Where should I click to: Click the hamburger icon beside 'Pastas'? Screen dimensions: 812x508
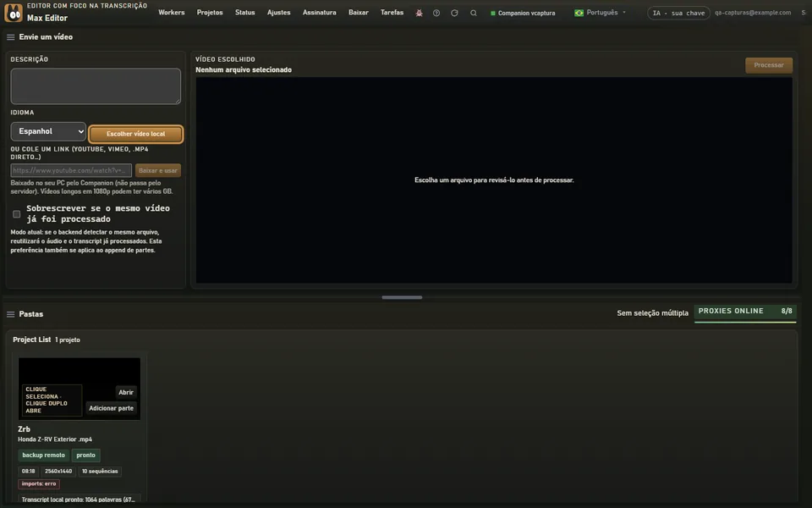click(x=10, y=314)
